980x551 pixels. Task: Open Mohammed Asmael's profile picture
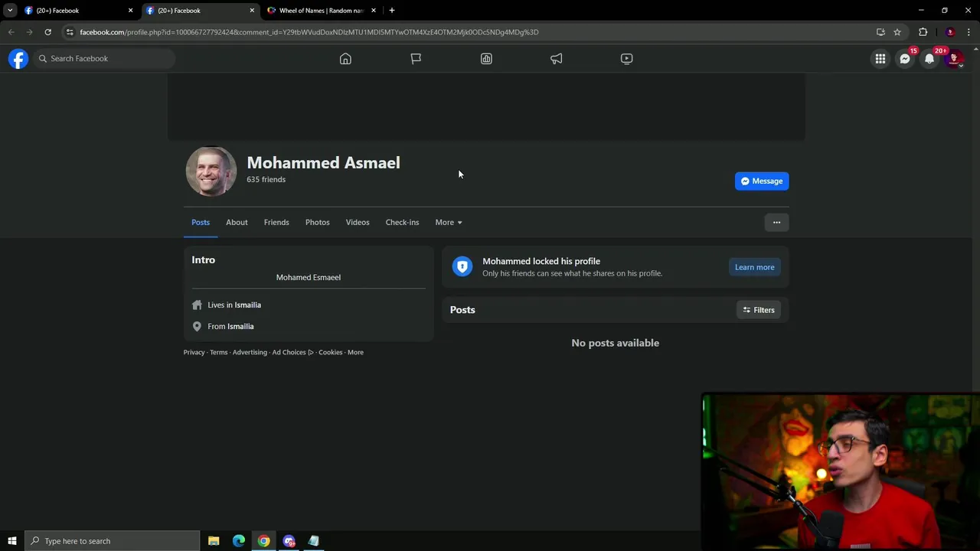(211, 171)
